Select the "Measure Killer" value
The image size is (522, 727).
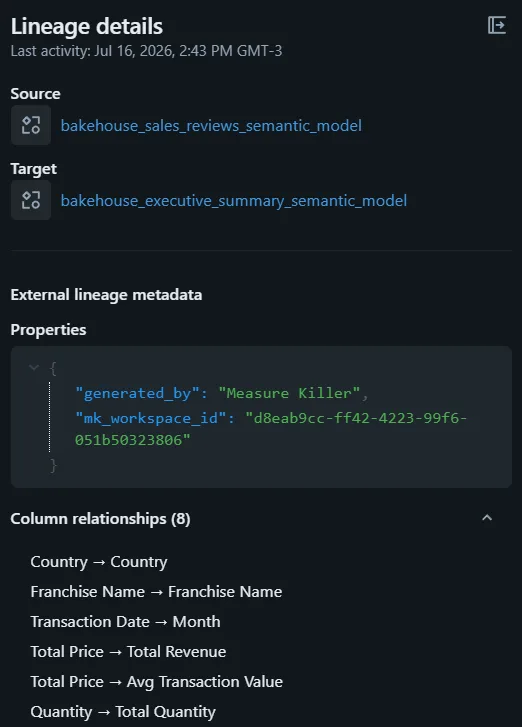click(x=289, y=393)
